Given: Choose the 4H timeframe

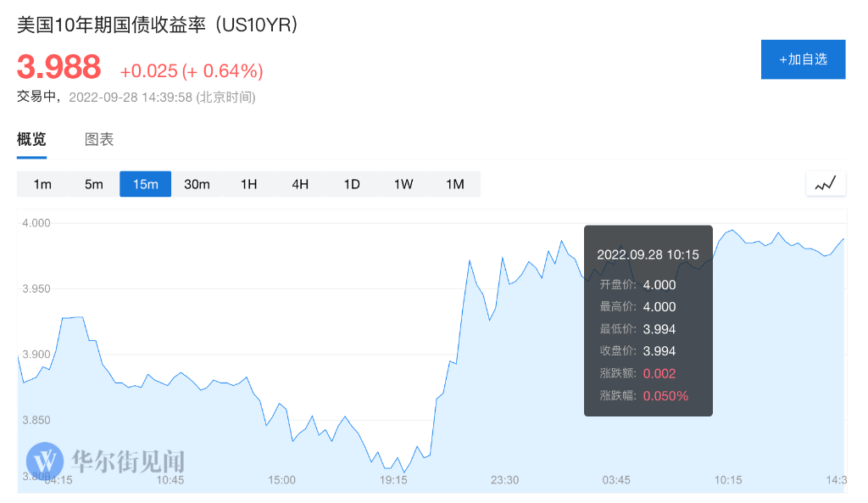Looking at the screenshot, I should point(300,184).
